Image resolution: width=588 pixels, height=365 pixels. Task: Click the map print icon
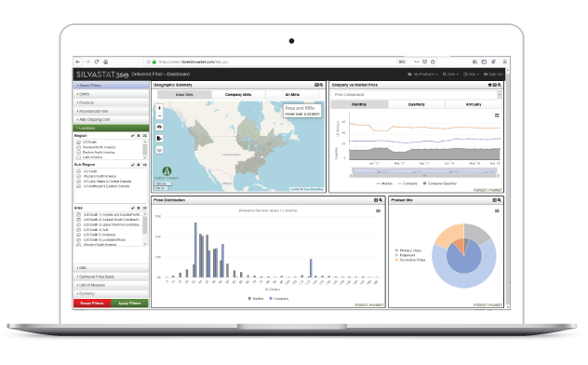coord(159,128)
